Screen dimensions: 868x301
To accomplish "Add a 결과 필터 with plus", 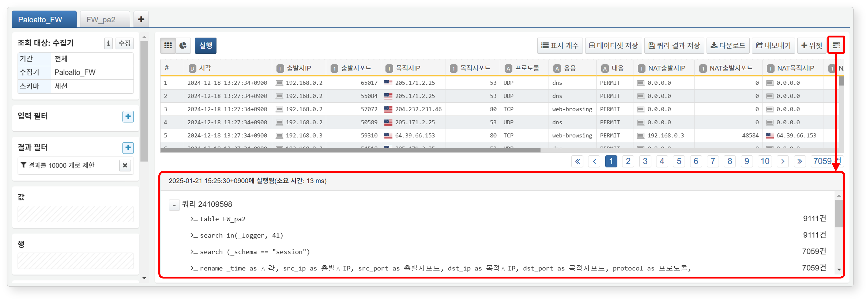I will tap(128, 148).
